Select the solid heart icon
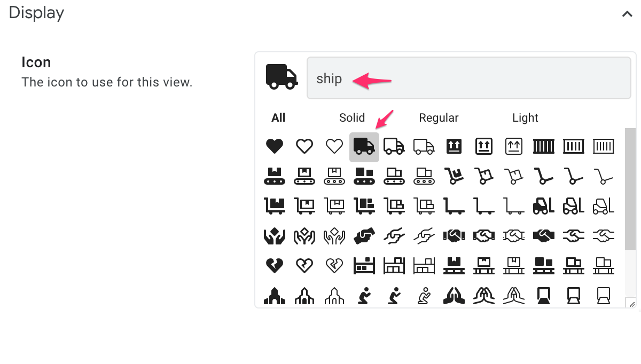Viewport: 641px width, 364px height. [275, 146]
